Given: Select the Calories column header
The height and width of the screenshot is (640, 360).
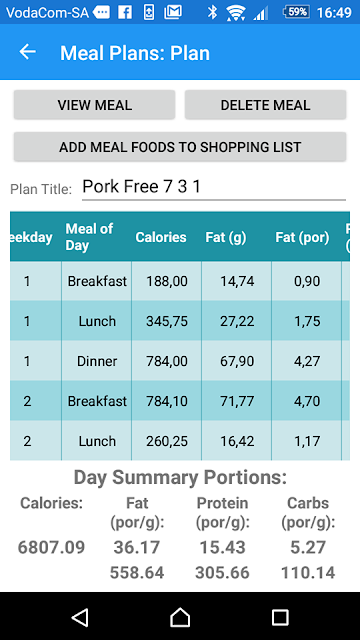Looking at the screenshot, I should point(161,237).
